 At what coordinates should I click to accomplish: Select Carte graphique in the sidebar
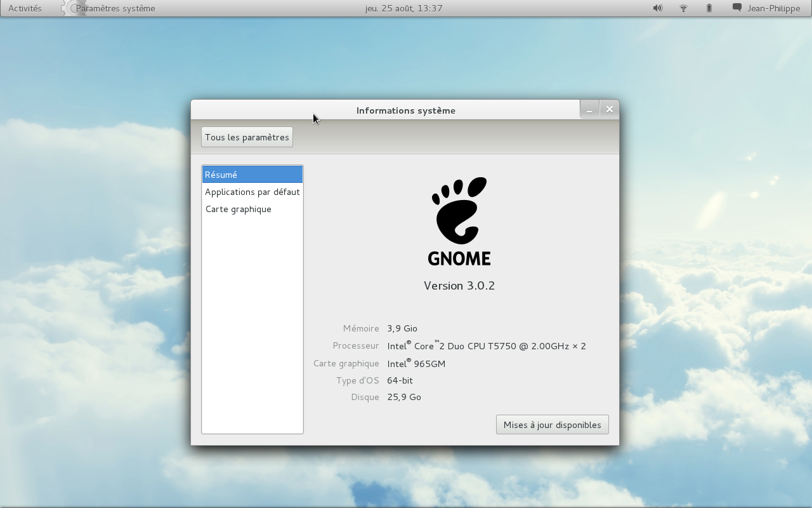pos(239,209)
